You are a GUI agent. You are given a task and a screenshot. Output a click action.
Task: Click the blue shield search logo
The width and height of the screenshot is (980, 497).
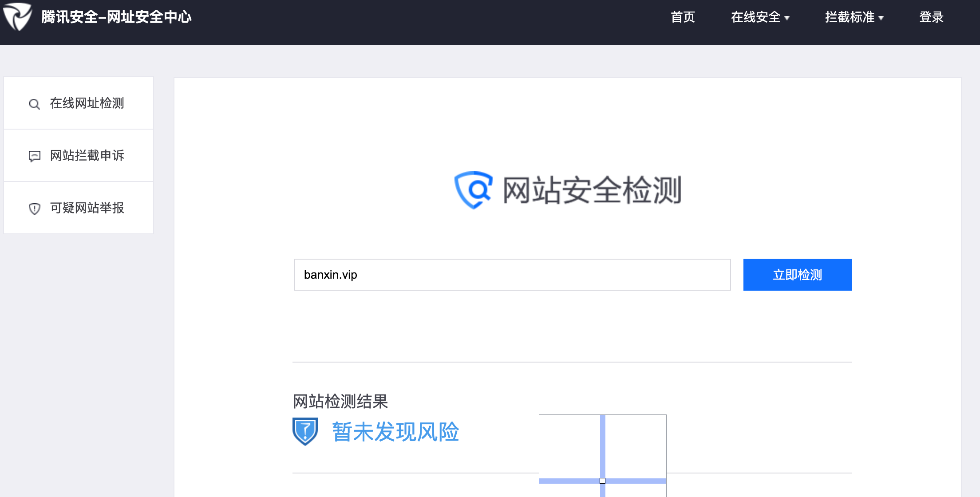(x=473, y=190)
